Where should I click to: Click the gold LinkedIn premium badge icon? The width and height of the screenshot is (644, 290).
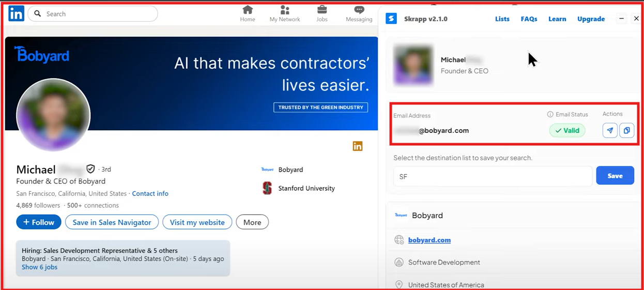pyautogui.click(x=358, y=146)
